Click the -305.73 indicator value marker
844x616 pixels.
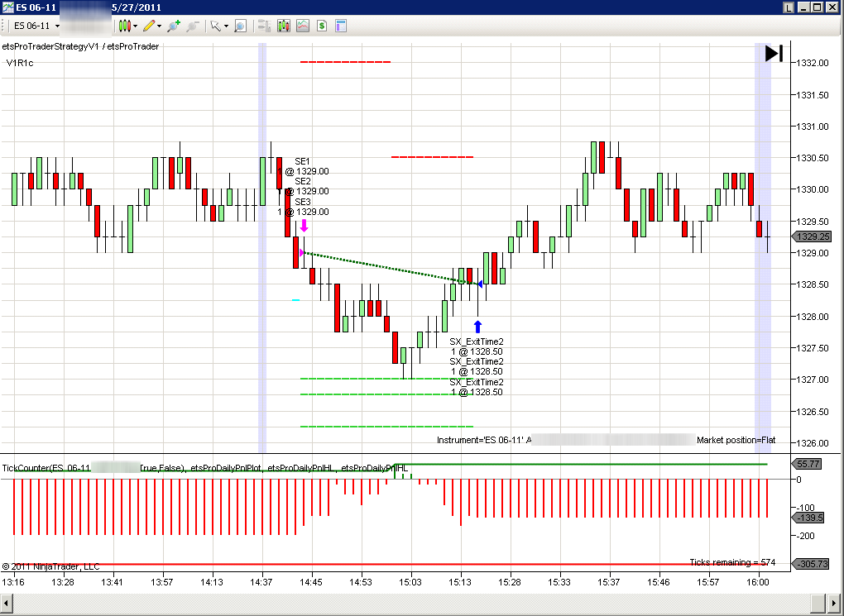(x=811, y=564)
